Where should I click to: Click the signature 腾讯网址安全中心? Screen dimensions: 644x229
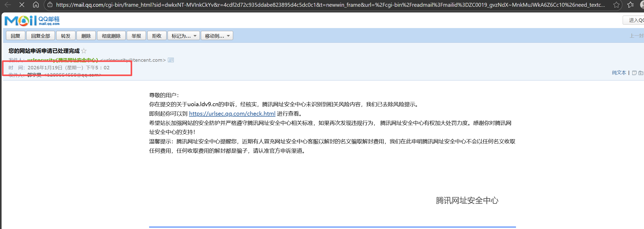click(x=467, y=200)
